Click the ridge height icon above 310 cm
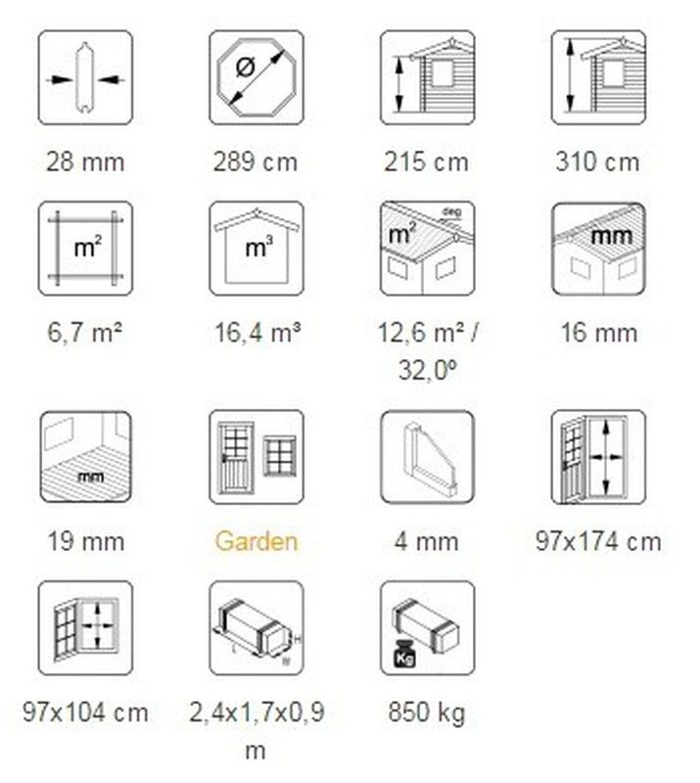Image resolution: width=700 pixels, height=783 pixels. pos(598,77)
